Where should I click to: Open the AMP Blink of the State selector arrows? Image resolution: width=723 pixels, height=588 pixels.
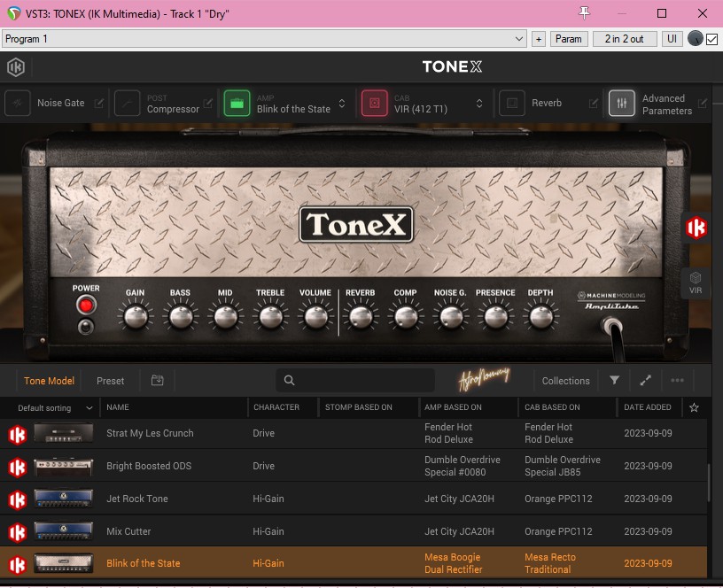pyautogui.click(x=342, y=104)
